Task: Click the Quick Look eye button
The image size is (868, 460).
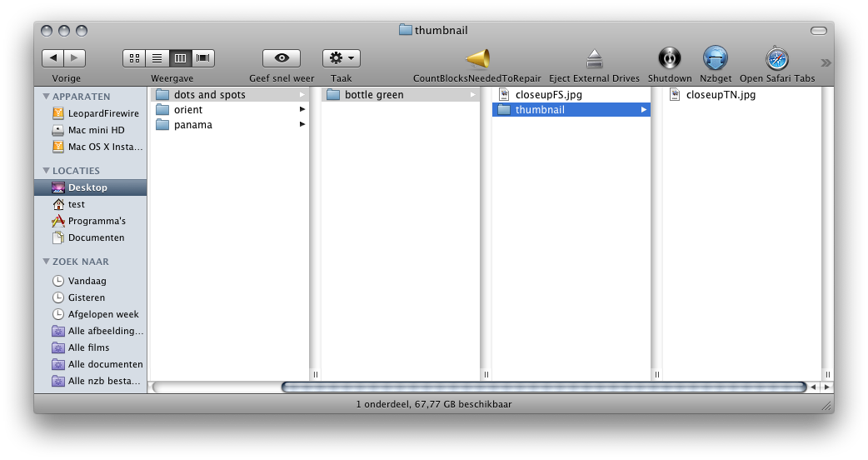Action: (x=282, y=57)
